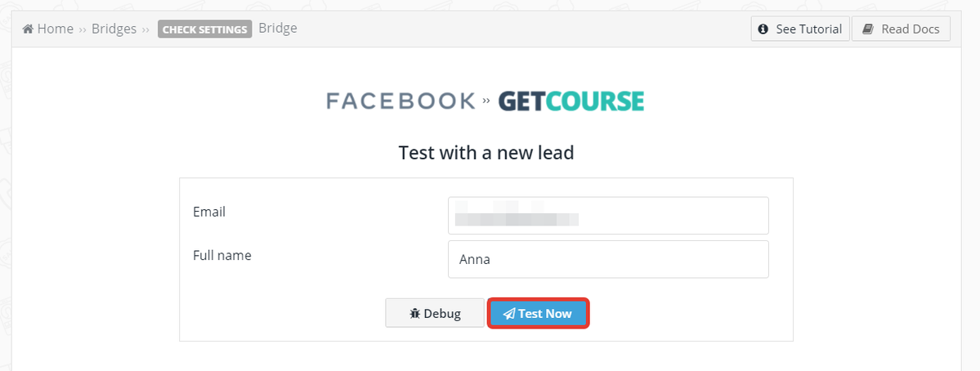Click the paper plane icon on Test Now

click(x=509, y=314)
